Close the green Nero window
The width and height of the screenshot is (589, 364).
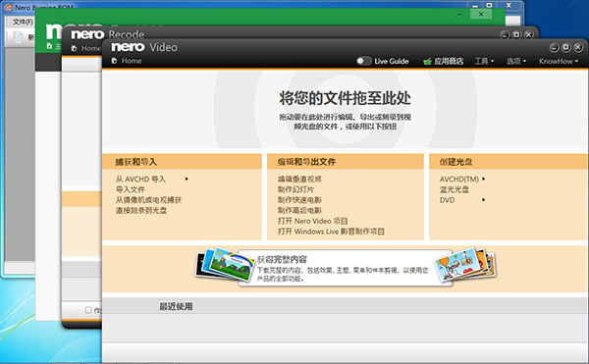481,14
